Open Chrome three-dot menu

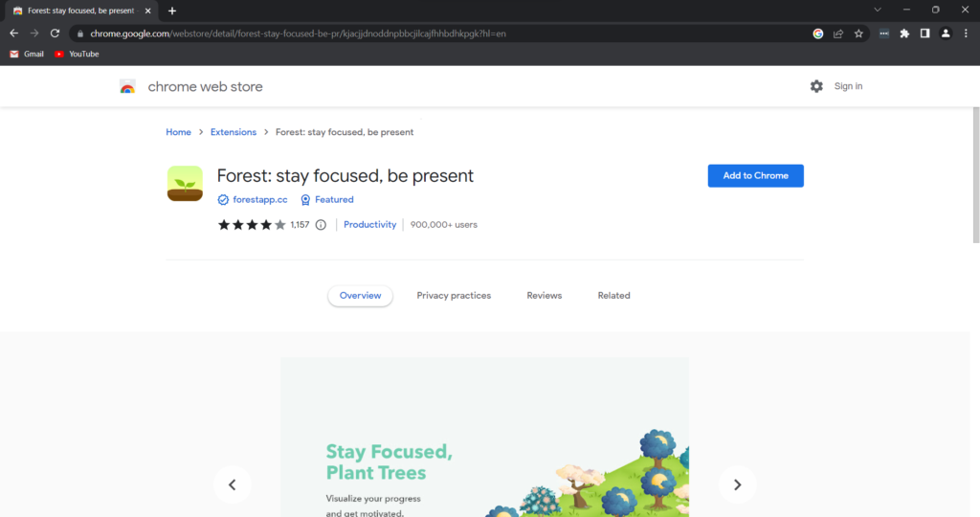pos(966,34)
